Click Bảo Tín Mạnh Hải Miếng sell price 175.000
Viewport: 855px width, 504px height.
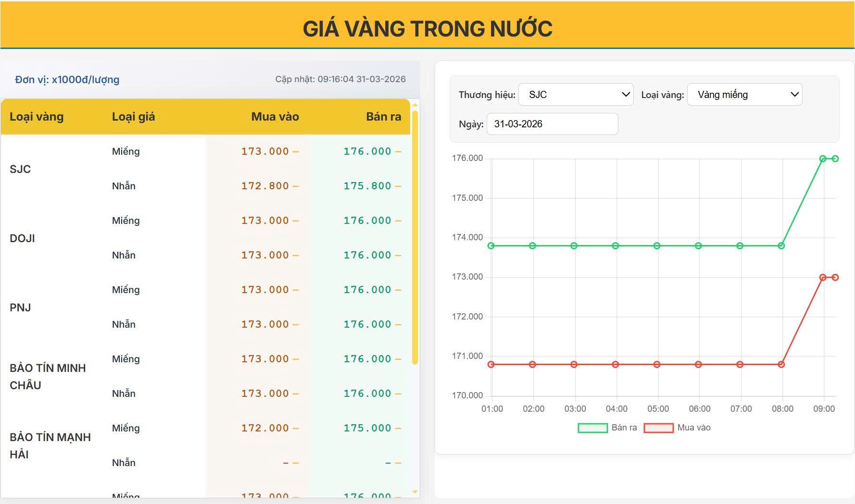(367, 428)
